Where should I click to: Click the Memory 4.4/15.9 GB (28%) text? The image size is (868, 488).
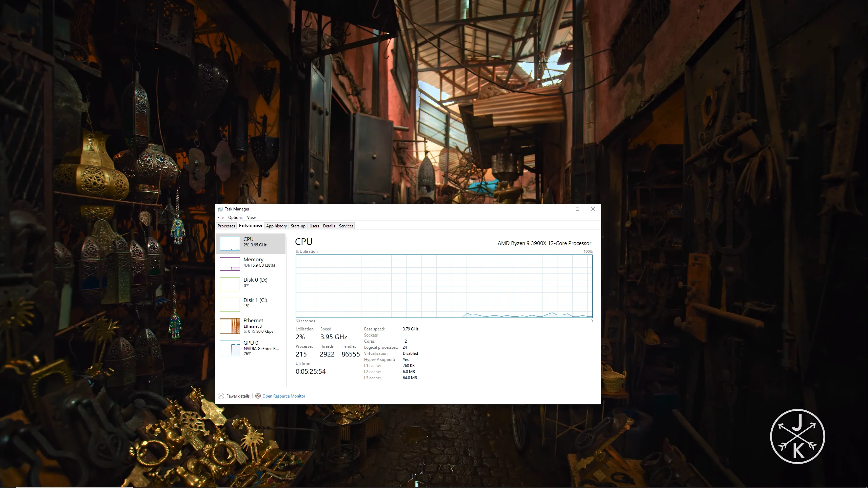tap(259, 265)
